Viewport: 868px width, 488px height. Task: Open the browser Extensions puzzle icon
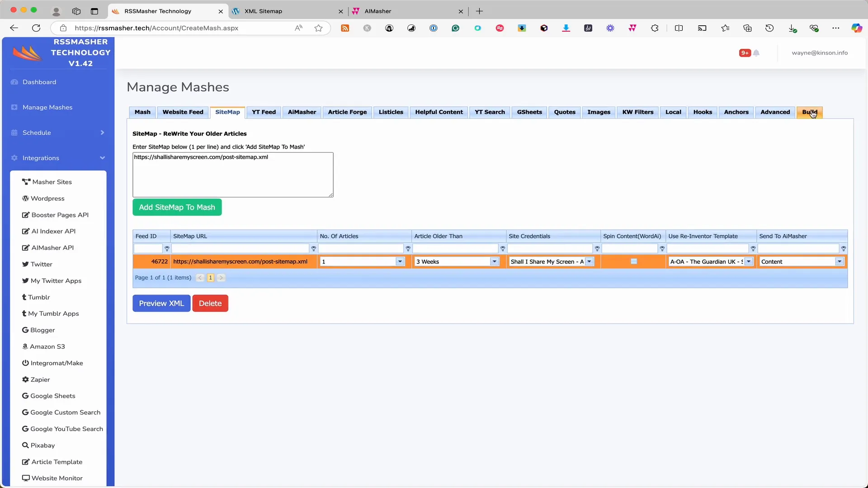(x=655, y=28)
